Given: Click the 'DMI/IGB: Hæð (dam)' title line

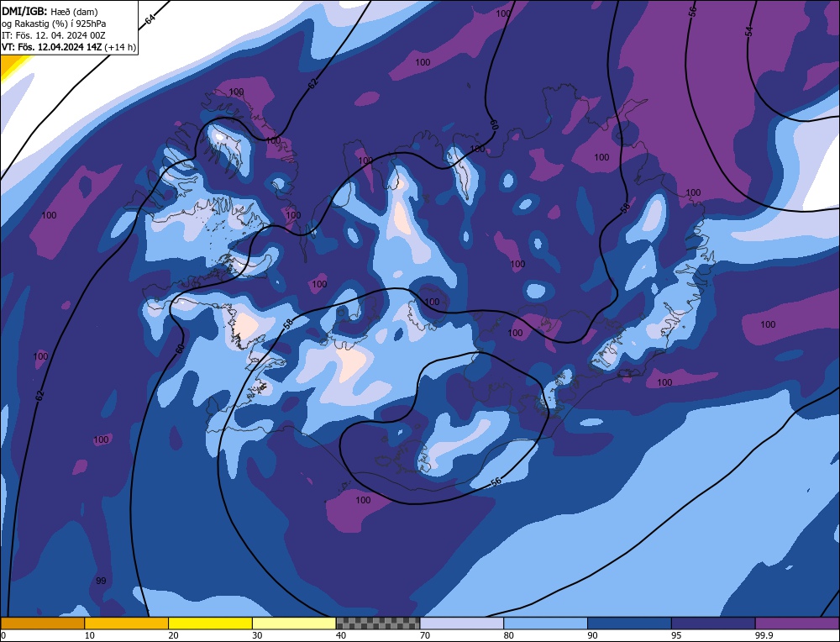Looking at the screenshot, I should pyautogui.click(x=50, y=11).
